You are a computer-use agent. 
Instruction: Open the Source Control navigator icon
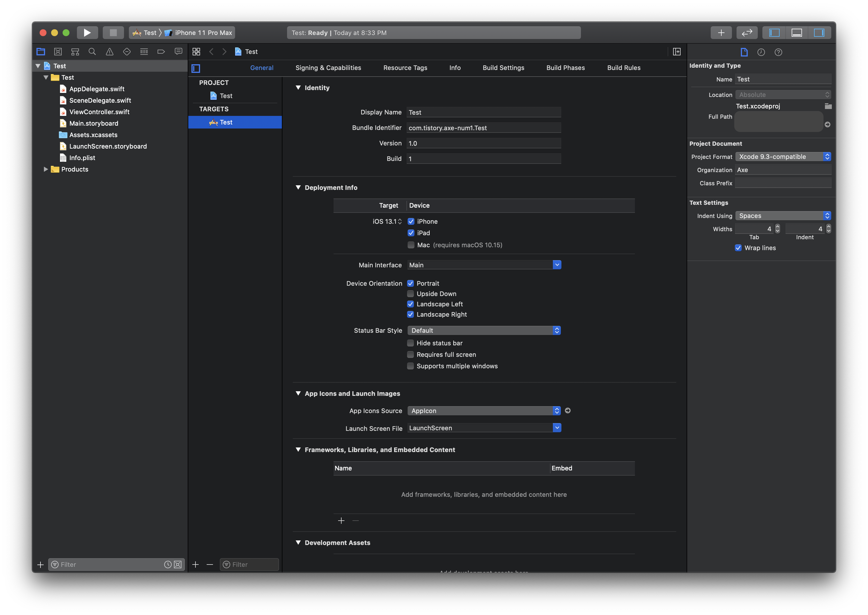[58, 52]
